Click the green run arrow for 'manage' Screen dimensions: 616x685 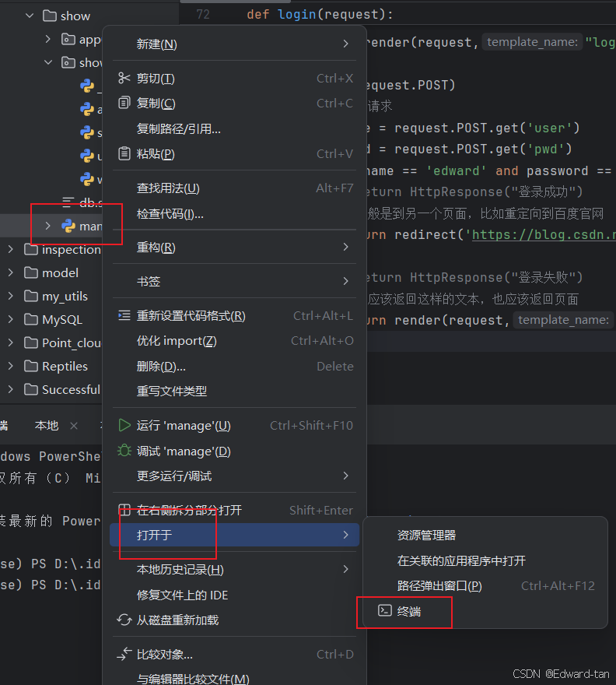tap(124, 425)
